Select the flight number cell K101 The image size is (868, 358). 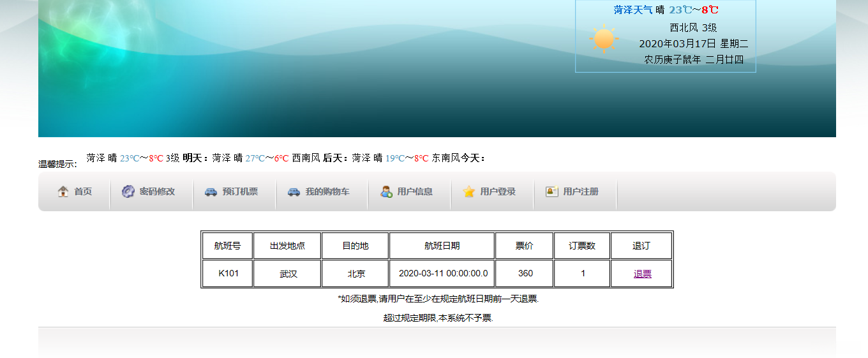click(228, 273)
